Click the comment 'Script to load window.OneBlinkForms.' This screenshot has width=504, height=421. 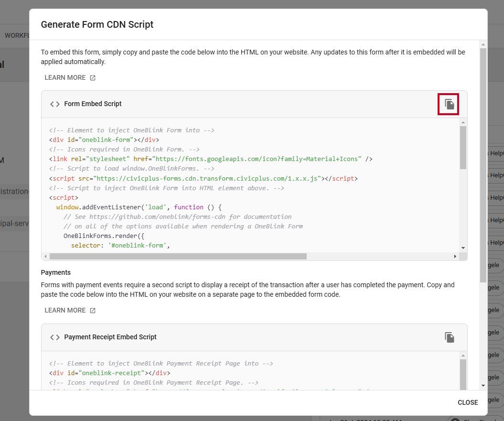[x=131, y=169]
